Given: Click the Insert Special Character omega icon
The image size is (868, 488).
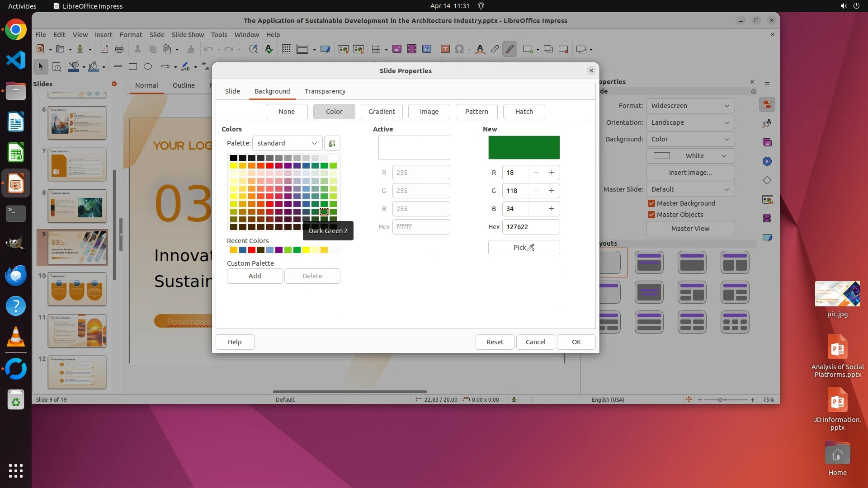Looking at the screenshot, I should (x=459, y=49).
